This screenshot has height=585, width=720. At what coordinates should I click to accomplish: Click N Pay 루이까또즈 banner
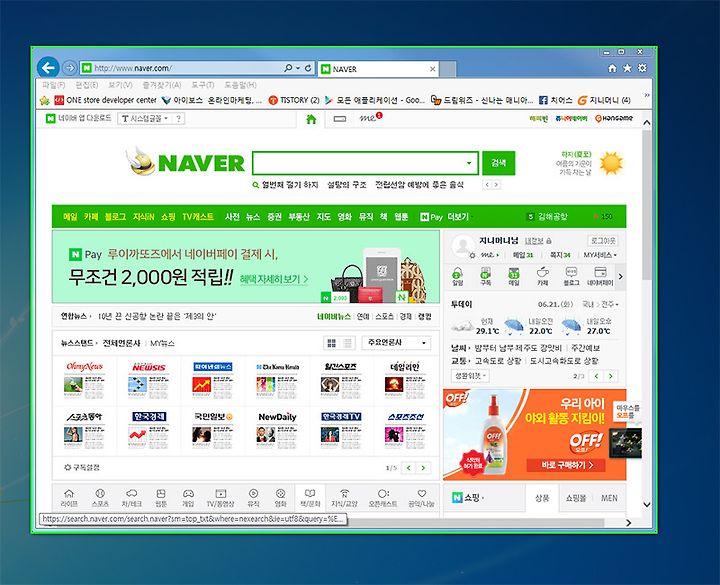coord(246,267)
